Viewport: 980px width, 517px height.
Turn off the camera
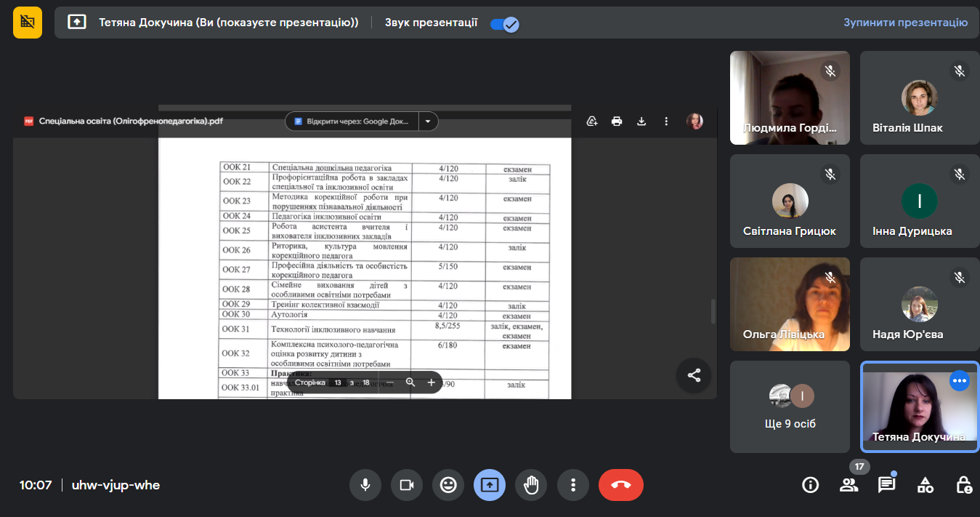[x=407, y=485]
